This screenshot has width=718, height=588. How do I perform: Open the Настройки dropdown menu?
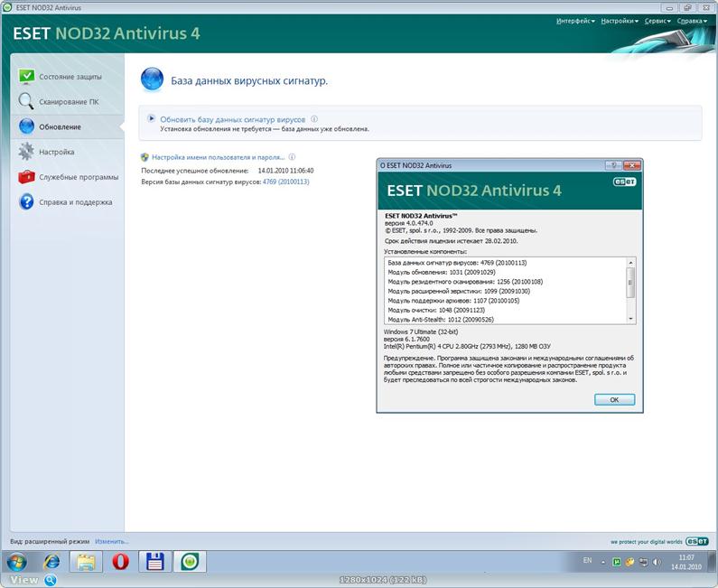[x=620, y=21]
